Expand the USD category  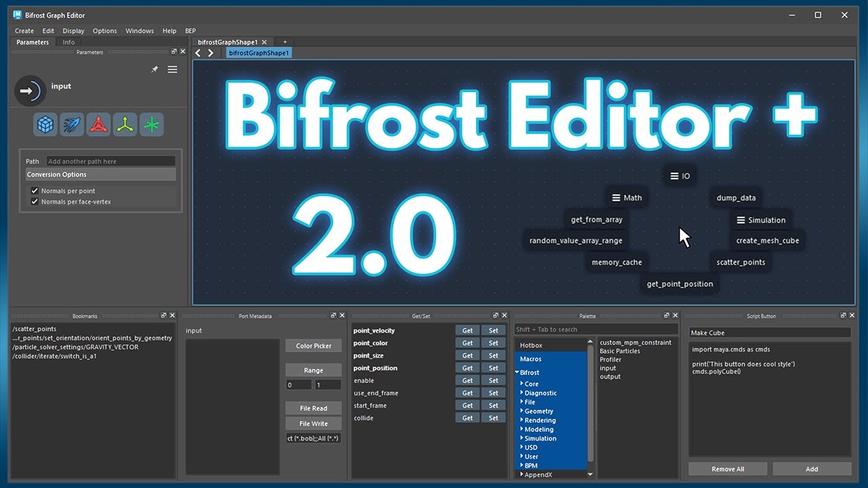point(521,447)
